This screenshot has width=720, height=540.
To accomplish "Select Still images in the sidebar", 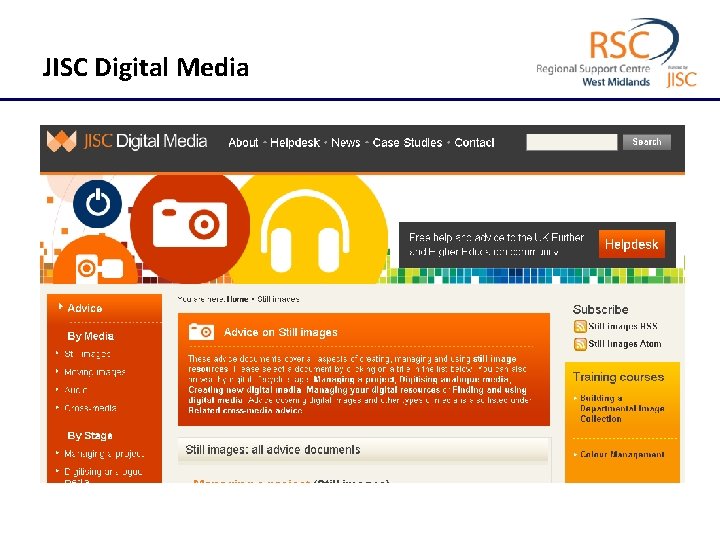I will tap(87, 354).
